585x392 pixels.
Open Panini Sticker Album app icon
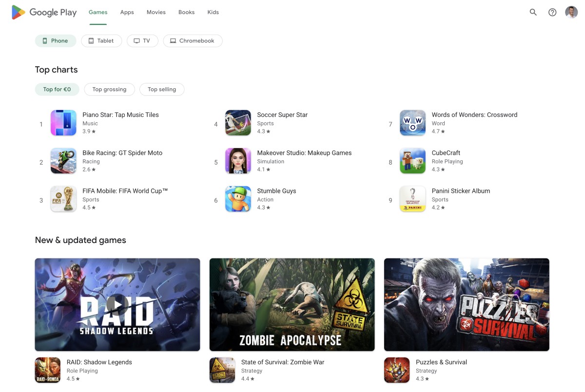[412, 199]
